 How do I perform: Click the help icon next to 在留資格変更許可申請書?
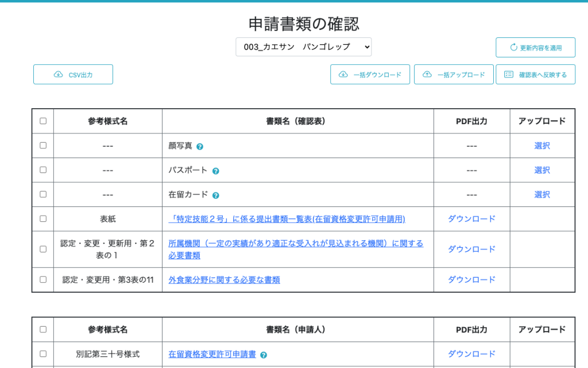click(x=264, y=355)
